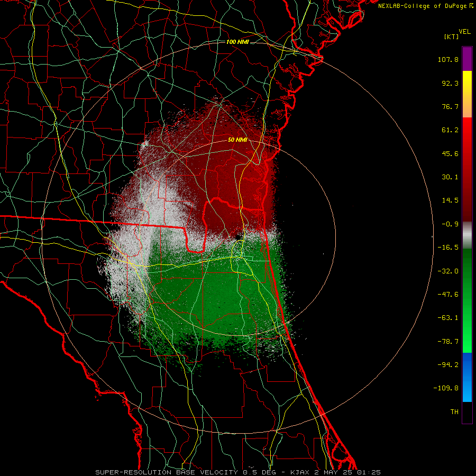Click the -47.6 legend value

(x=448, y=295)
